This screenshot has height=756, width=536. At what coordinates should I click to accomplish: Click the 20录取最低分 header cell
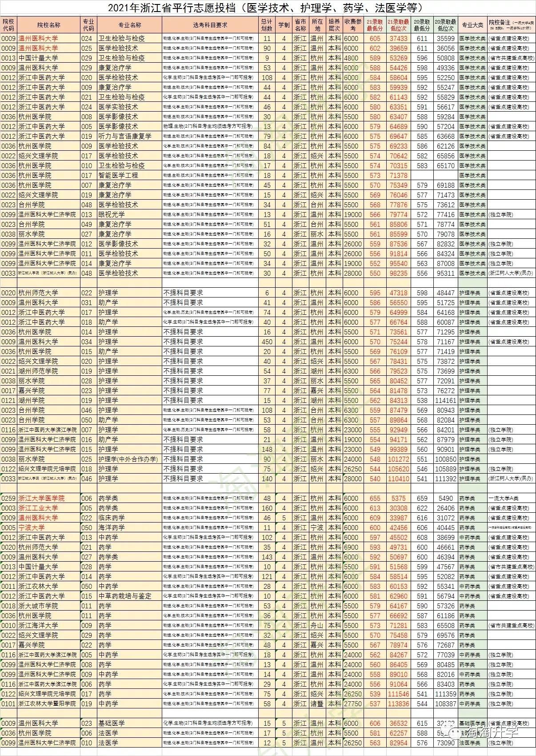click(422, 25)
